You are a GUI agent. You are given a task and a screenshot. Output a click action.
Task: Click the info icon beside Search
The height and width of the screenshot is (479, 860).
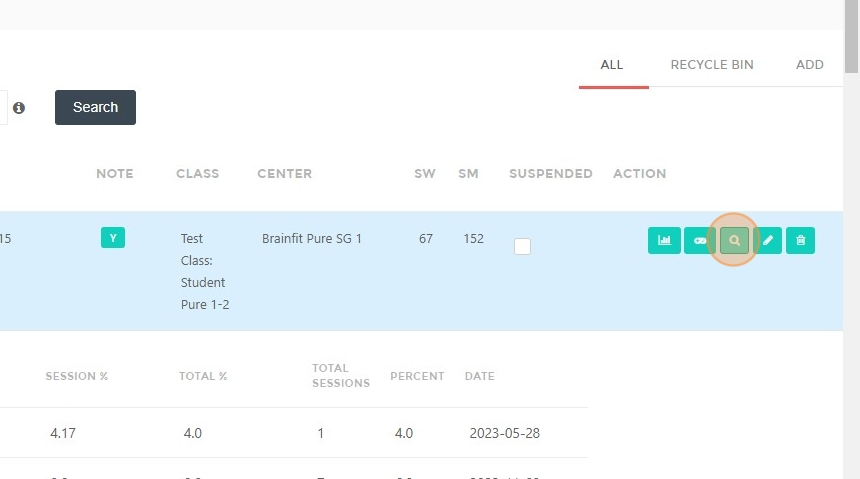click(x=19, y=108)
